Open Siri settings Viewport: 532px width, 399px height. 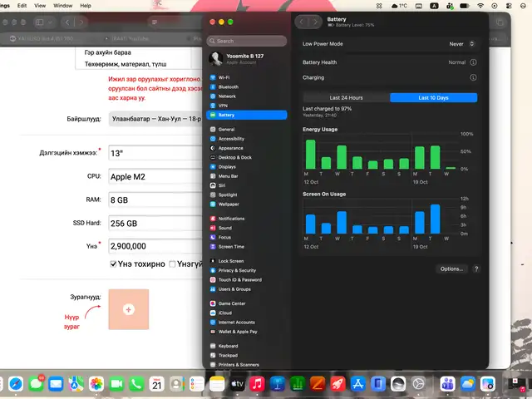tap(247, 185)
